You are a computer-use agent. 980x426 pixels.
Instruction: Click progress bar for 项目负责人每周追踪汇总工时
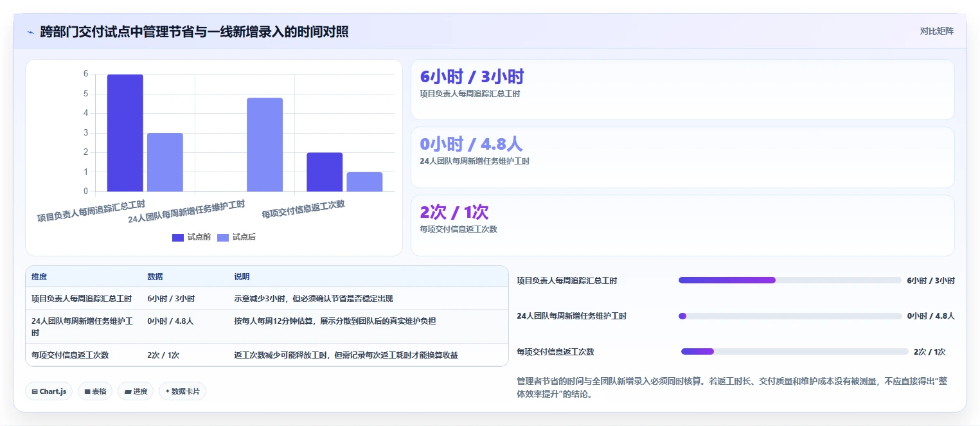tap(790, 280)
